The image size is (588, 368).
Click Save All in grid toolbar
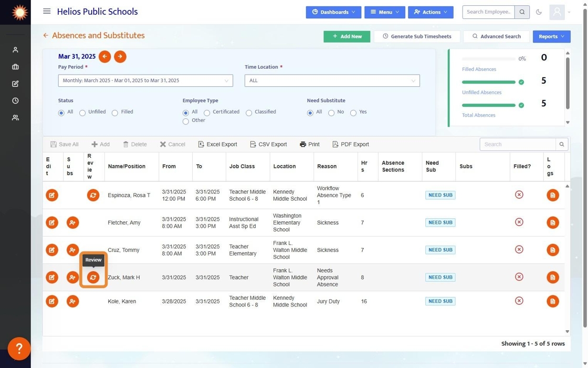(x=64, y=144)
